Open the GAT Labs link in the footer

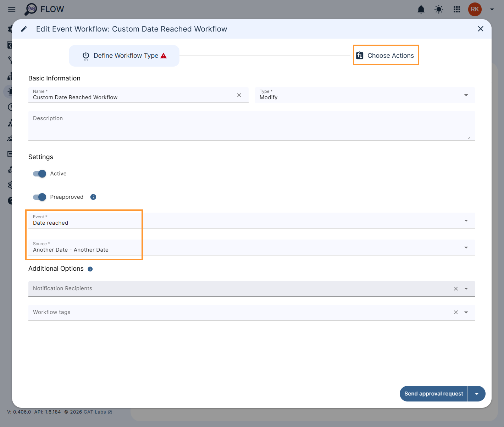click(x=94, y=412)
